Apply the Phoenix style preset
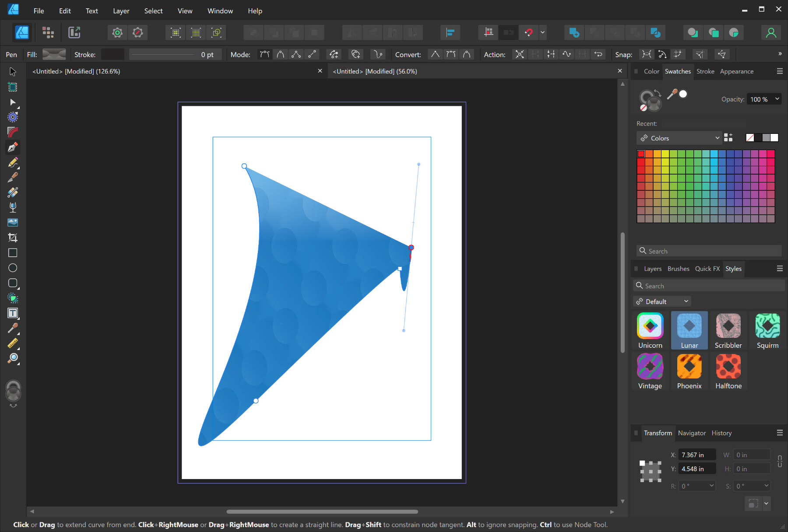 click(689, 367)
